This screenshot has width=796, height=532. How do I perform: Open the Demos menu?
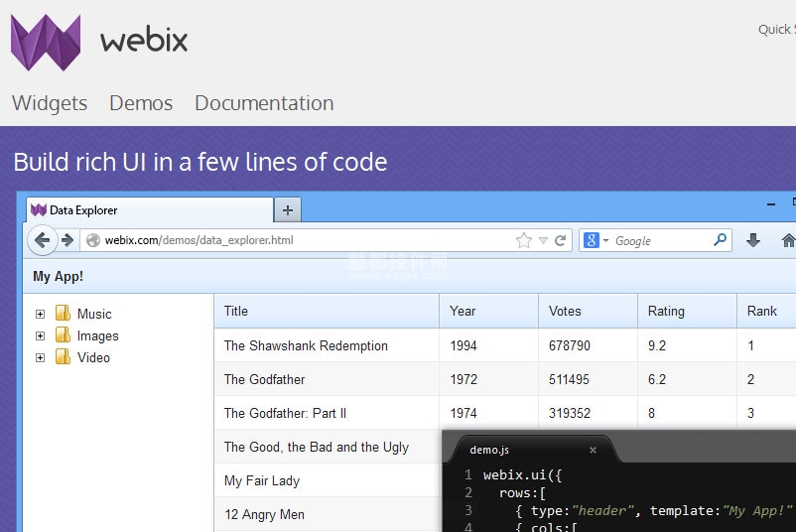point(141,103)
